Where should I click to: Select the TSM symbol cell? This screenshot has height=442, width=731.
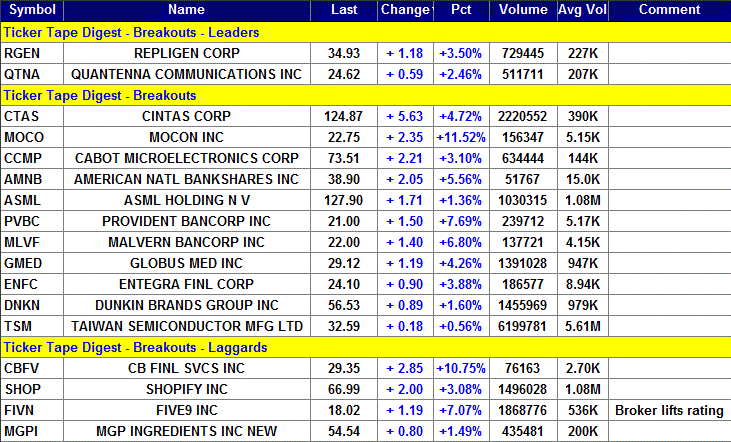(x=32, y=326)
